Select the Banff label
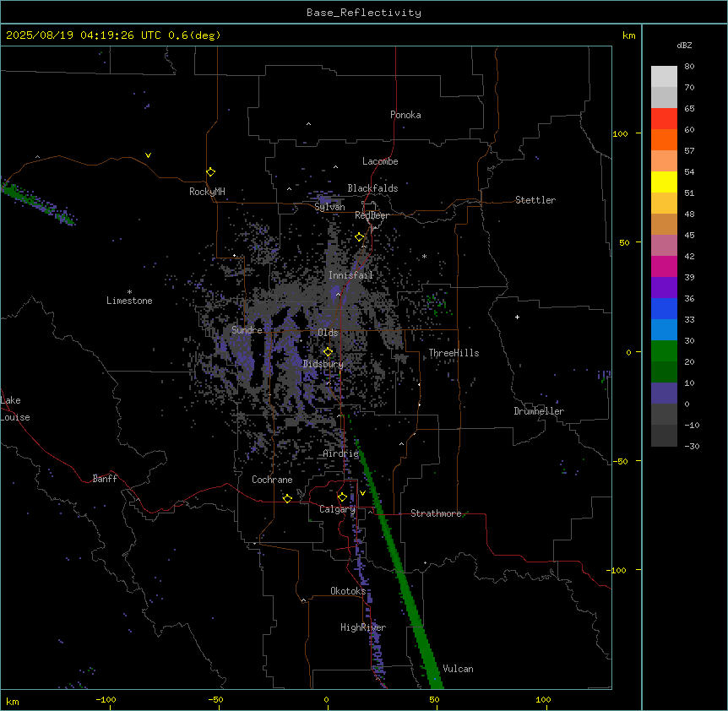Viewport: 728px width, 711px height. [105, 479]
